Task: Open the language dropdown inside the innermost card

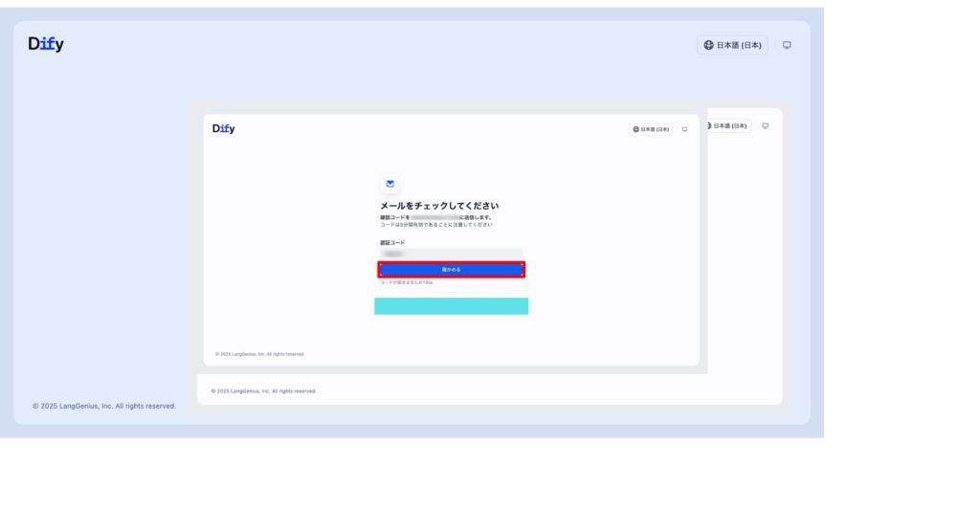Action: 651,129
